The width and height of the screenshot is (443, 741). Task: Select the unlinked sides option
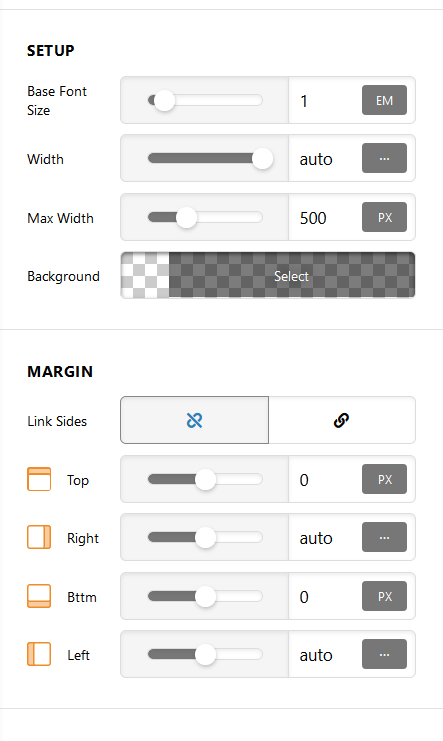tap(194, 420)
